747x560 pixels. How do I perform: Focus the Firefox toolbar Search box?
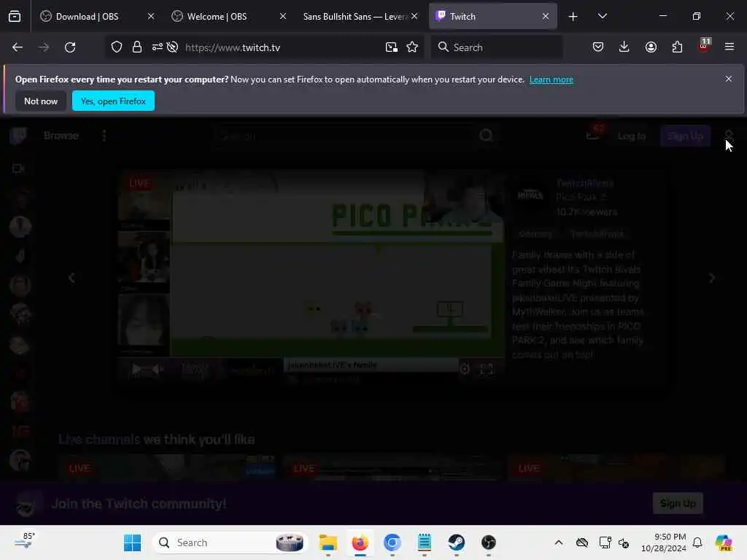[497, 47]
